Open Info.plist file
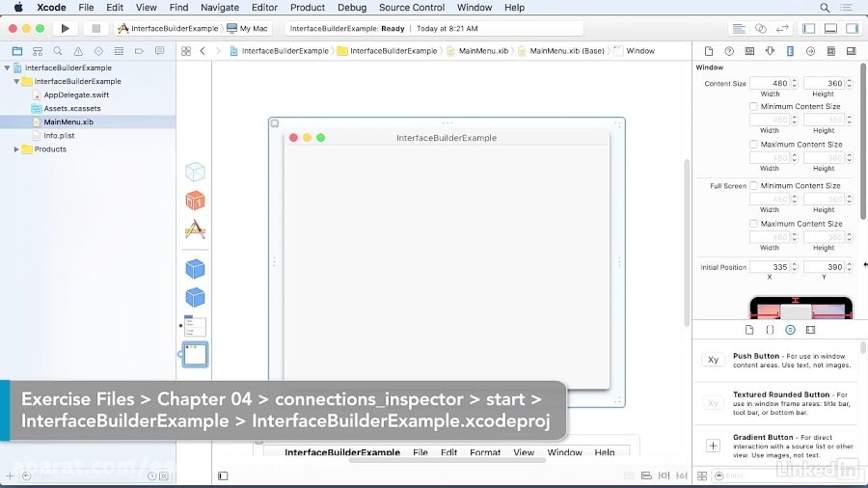This screenshot has width=868, height=488. coord(59,136)
